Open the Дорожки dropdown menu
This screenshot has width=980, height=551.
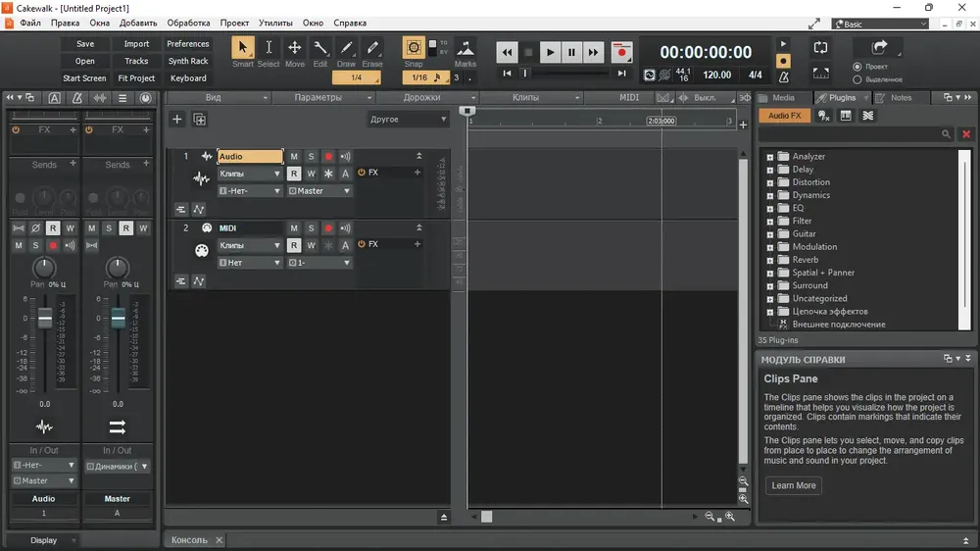(427, 98)
